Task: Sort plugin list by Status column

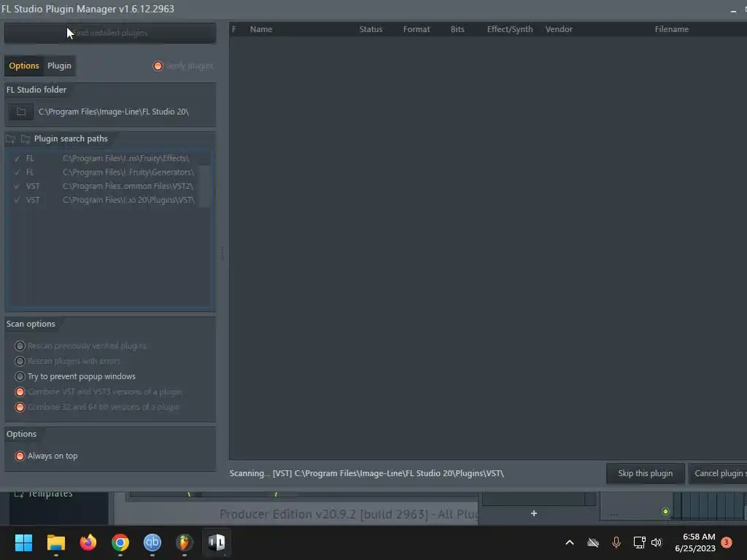Action: 371,29
